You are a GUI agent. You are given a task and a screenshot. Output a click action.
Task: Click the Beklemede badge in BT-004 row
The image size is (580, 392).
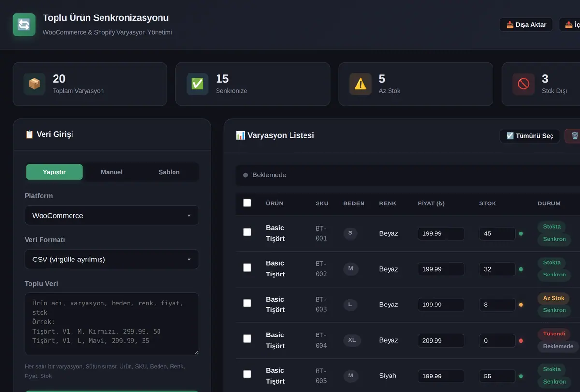point(558,346)
